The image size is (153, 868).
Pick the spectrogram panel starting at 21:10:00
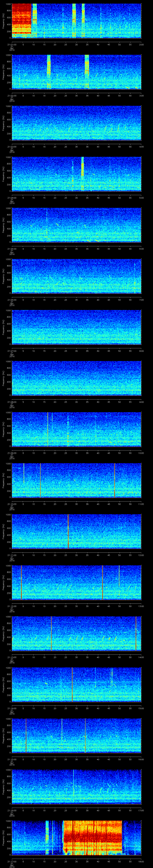(76, 480)
